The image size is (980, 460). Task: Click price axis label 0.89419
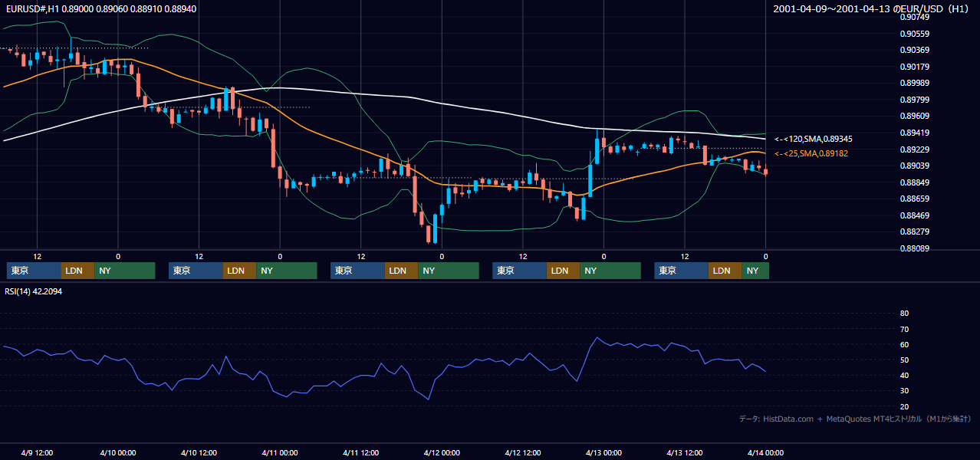pos(914,133)
